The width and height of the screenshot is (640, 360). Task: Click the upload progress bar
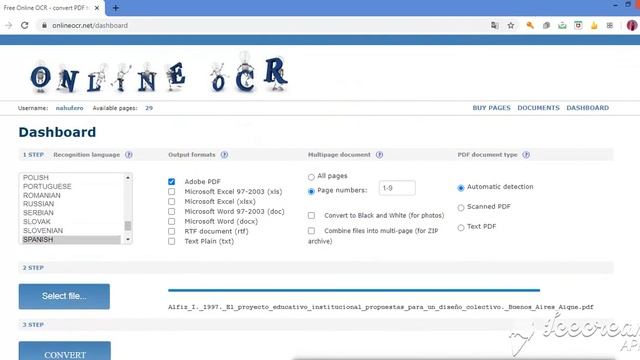point(354,290)
